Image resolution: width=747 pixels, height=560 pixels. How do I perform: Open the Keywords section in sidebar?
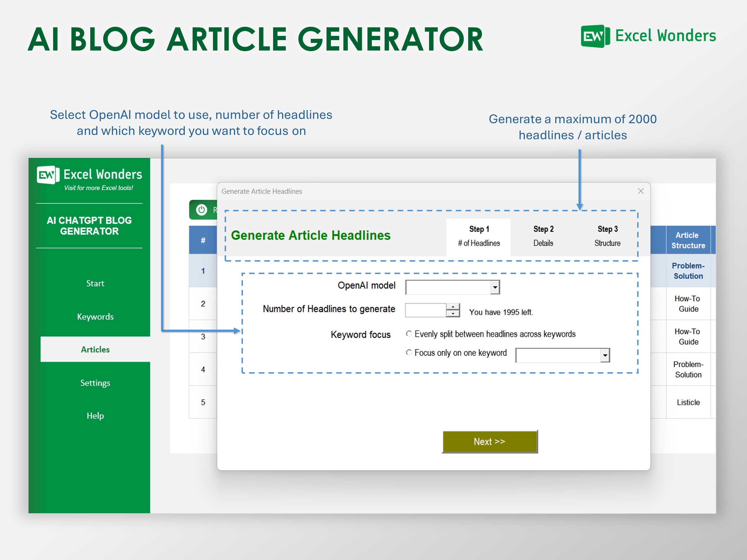coord(95,317)
